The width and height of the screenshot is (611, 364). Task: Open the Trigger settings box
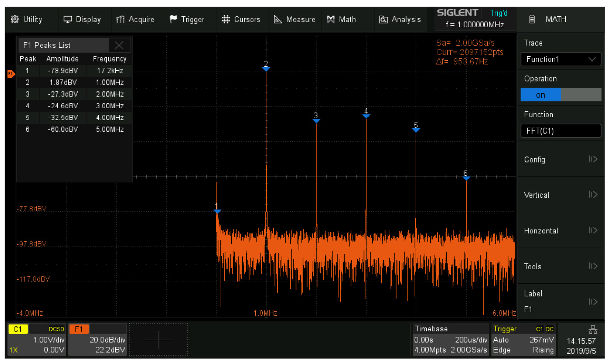click(523, 340)
